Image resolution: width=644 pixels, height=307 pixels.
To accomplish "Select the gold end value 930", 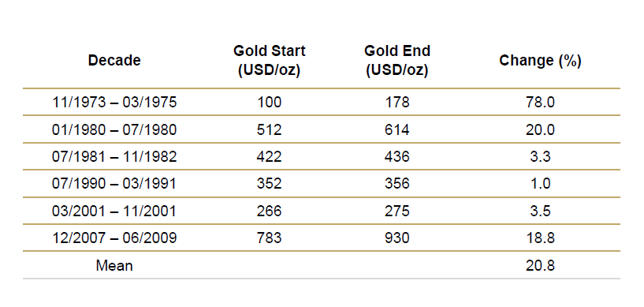I will pos(397,238).
